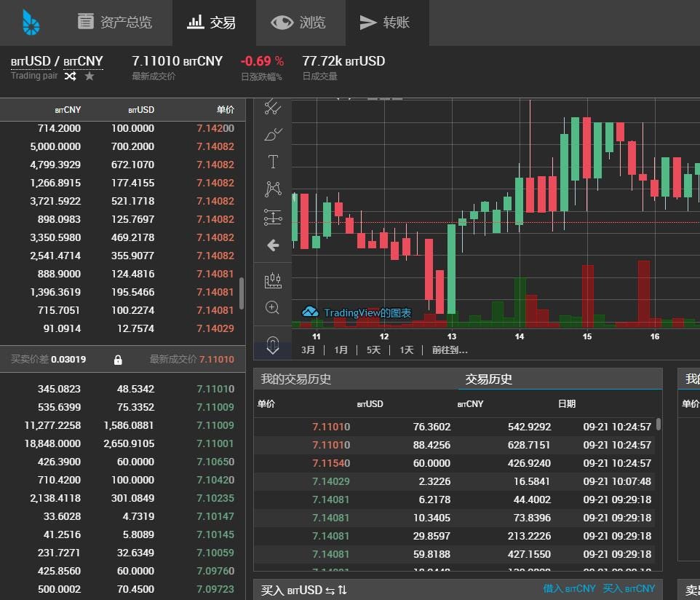The image size is (700, 600).
Task: Click the BITCNY header in order book
Action: point(68,109)
